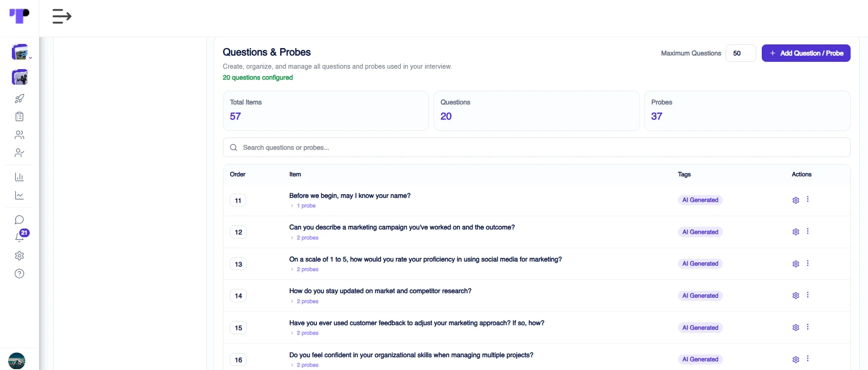
Task: Open the team users icon in sidebar
Action: [19, 135]
